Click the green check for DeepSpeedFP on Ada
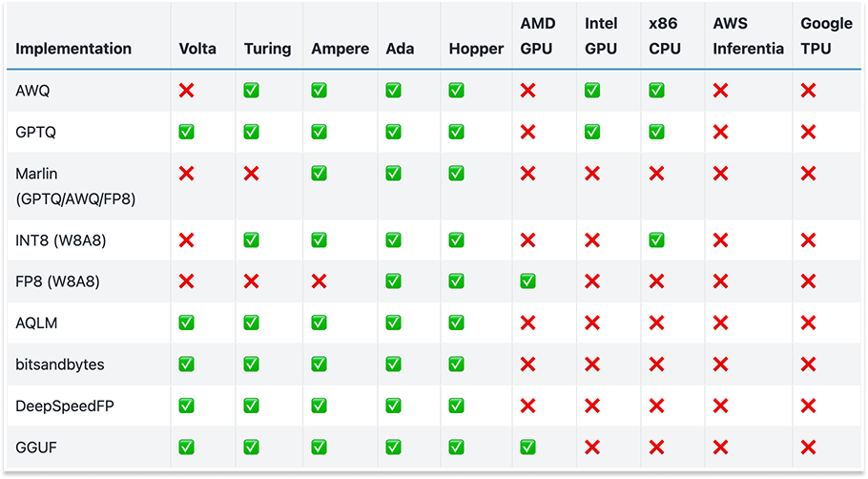868x479 pixels. coord(393,406)
